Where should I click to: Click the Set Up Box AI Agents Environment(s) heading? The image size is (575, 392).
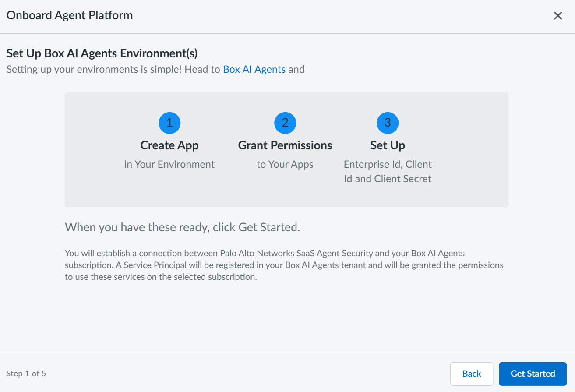102,53
